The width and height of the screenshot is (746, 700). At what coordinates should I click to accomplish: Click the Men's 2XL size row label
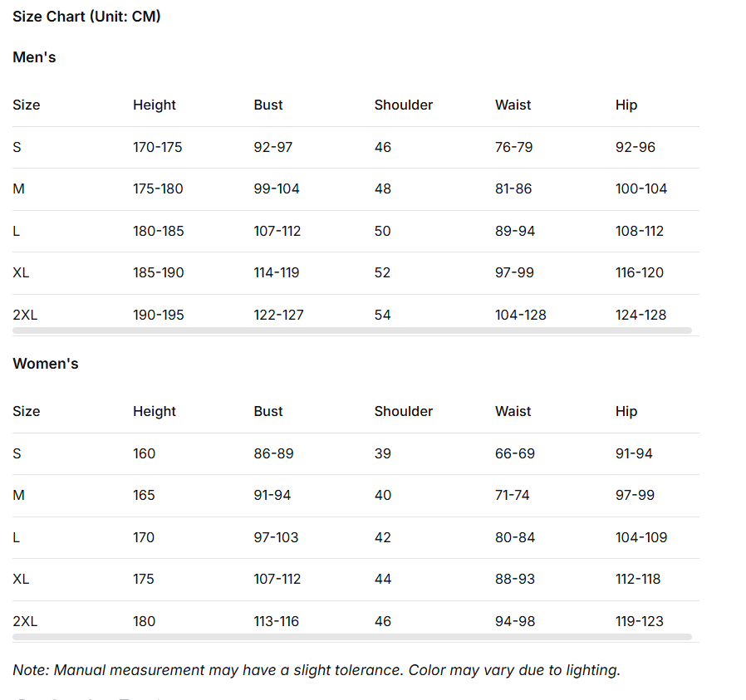pos(25,315)
